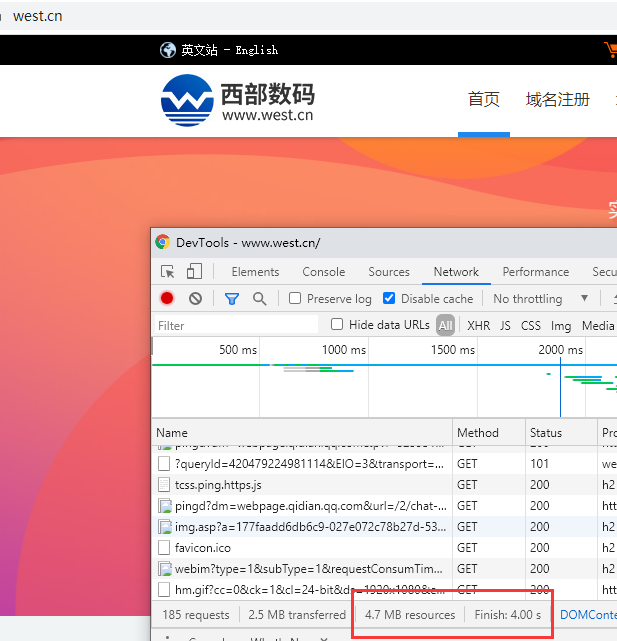
Task: Select the tcss.ping.https.js request
Action: (384, 485)
